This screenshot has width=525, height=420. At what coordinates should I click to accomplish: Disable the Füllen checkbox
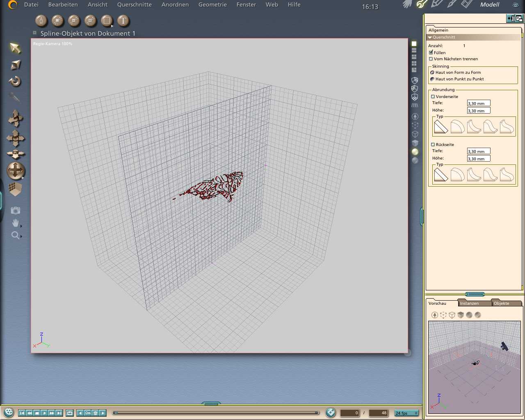431,52
